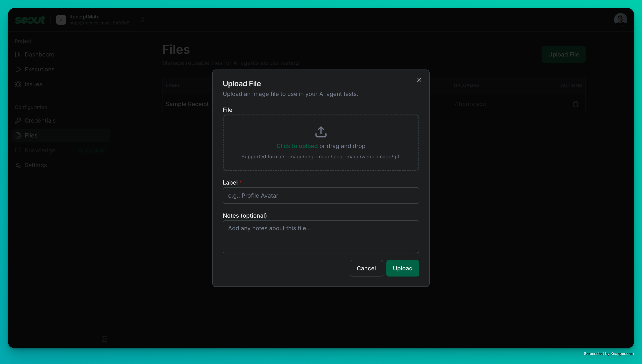
Task: Select the Dashboard icon in the sidebar
Action: [18, 55]
